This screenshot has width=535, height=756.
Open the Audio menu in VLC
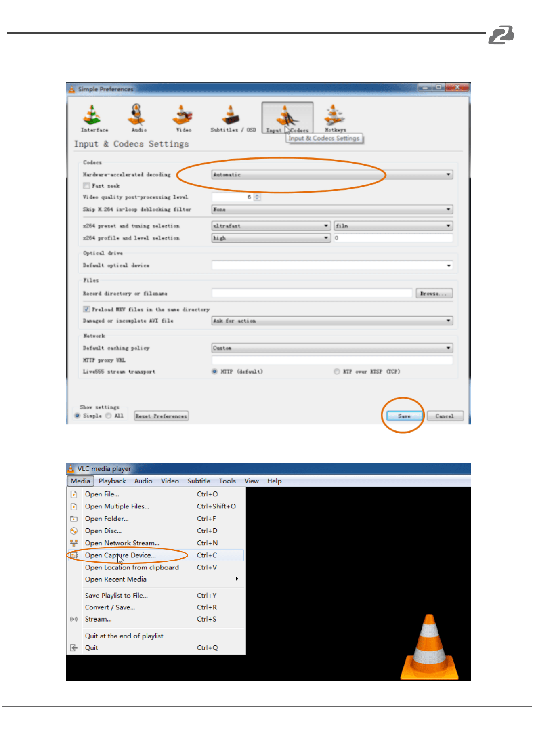click(143, 481)
